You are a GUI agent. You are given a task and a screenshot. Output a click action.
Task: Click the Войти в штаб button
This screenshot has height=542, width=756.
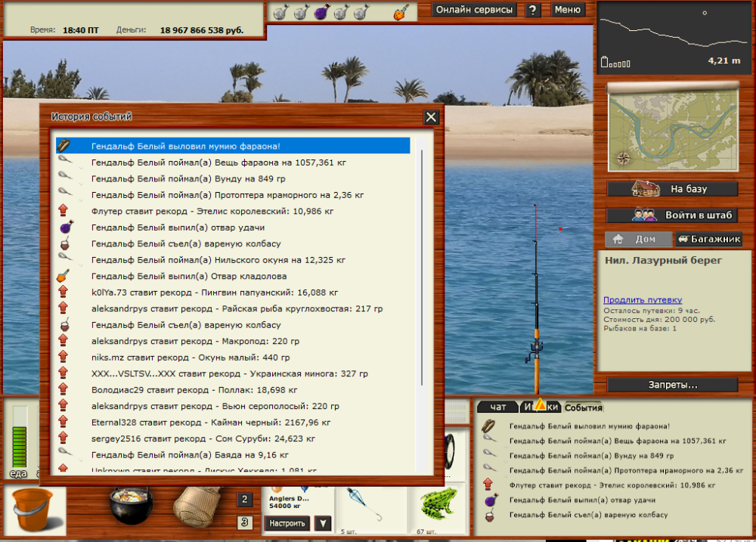click(673, 215)
